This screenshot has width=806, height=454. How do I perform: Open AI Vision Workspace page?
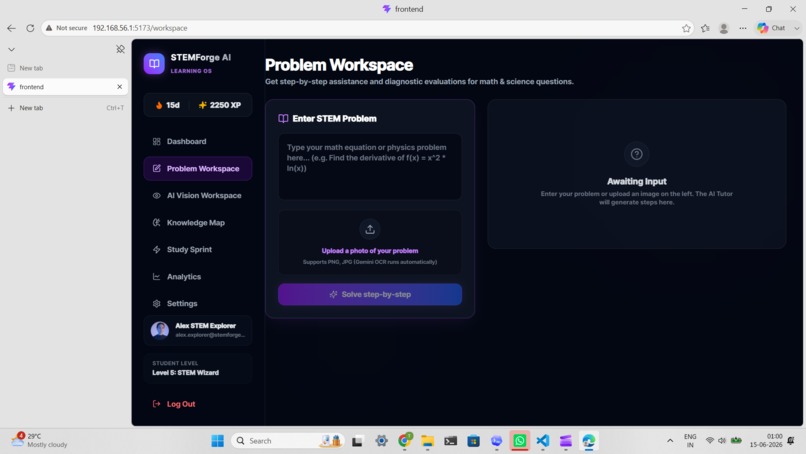[197, 195]
